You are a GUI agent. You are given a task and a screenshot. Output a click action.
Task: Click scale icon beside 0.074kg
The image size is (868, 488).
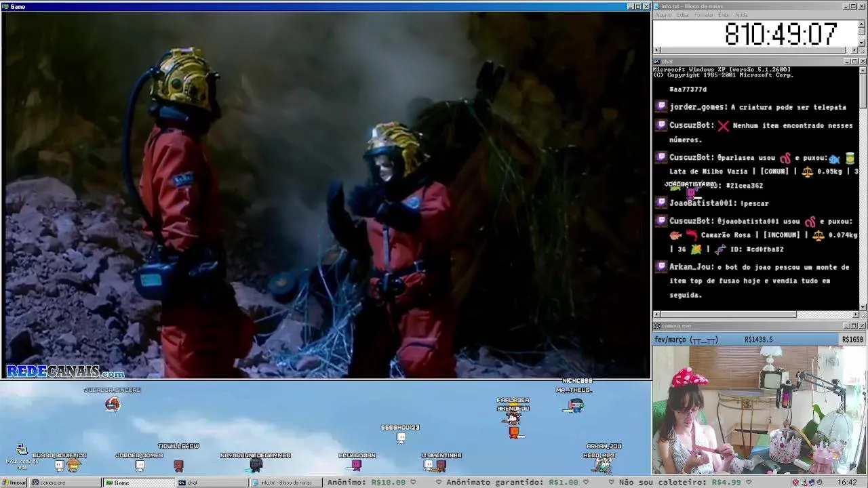(x=818, y=235)
